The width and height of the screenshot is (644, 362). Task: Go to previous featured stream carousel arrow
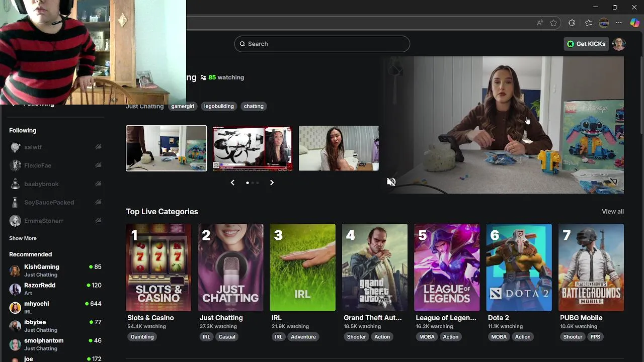232,183
